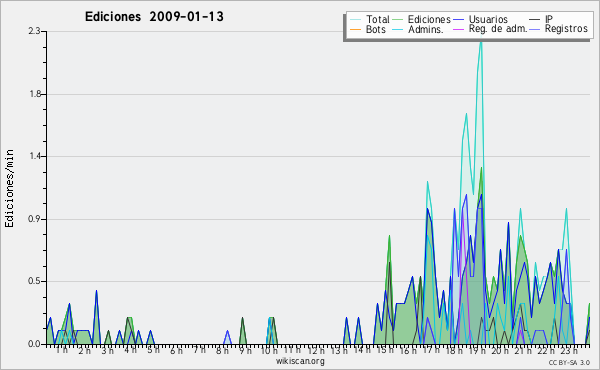The height and width of the screenshot is (370, 600).
Task: Click the '8 h' x-axis label
Action: (222, 350)
